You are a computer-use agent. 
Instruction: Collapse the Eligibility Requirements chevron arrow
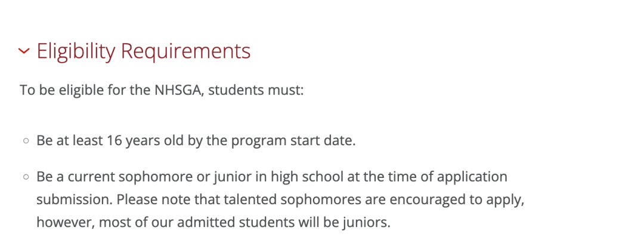(24, 51)
